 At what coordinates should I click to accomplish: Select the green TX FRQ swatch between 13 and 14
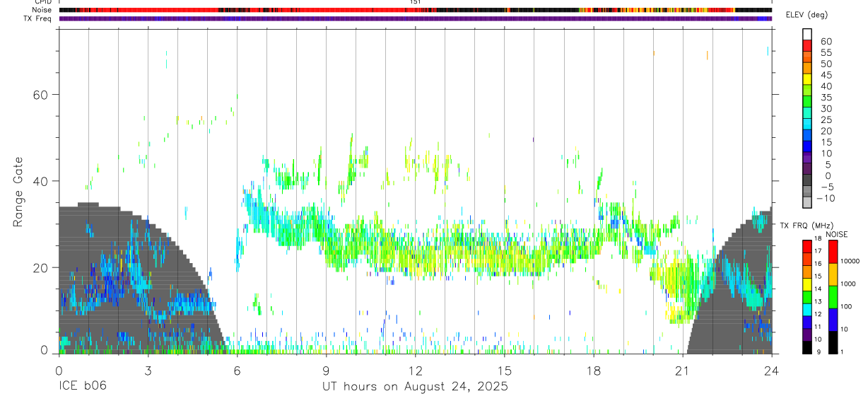click(807, 296)
